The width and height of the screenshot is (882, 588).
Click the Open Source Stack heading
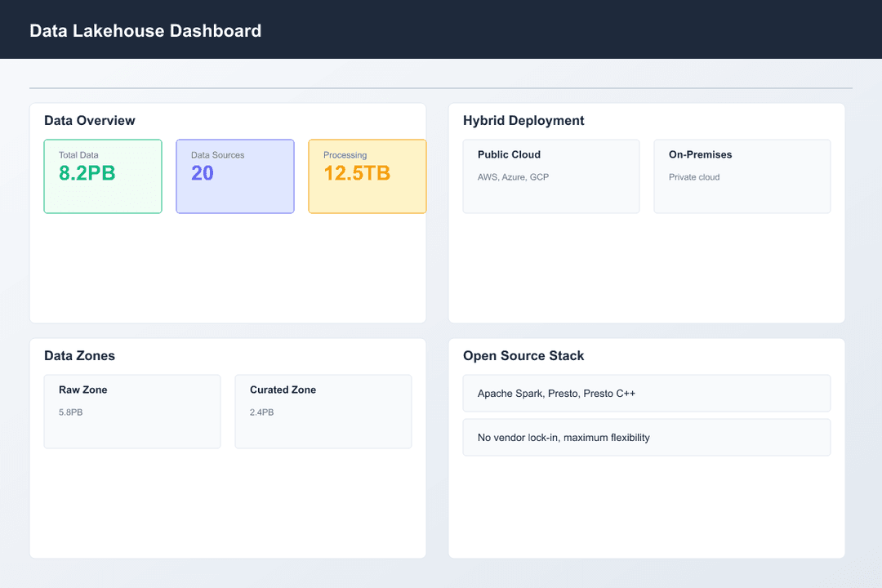(523, 356)
